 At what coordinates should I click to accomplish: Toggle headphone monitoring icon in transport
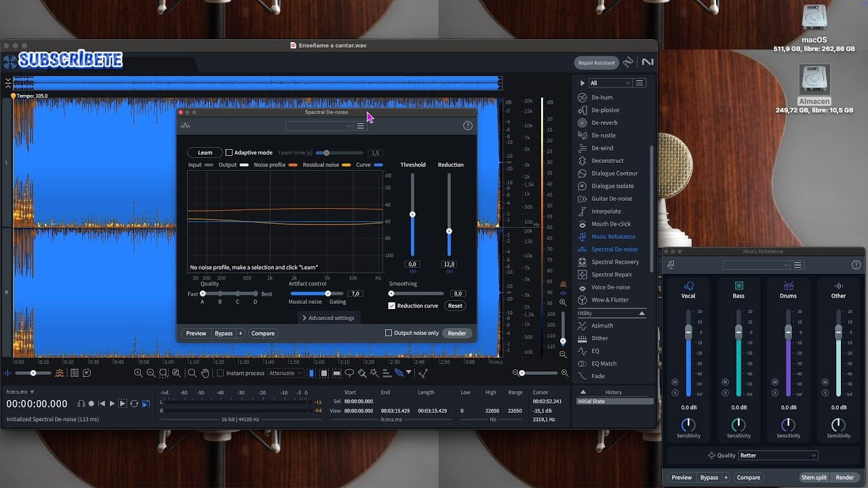pos(81,403)
